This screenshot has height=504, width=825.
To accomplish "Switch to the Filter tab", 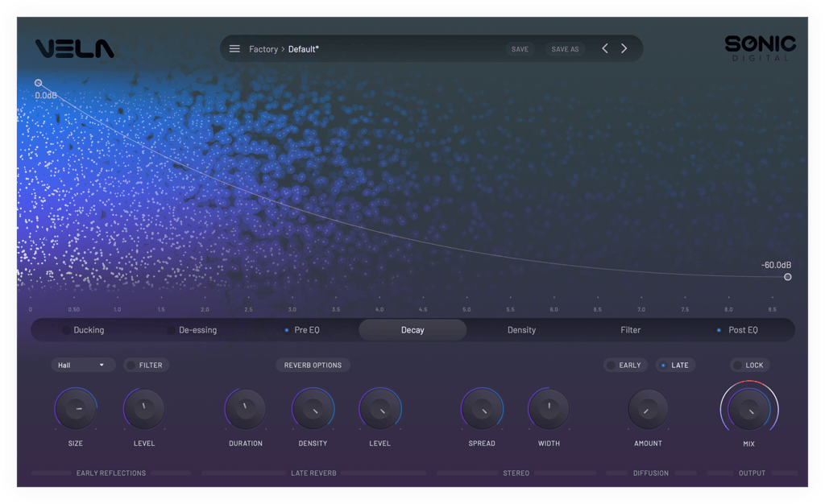I will coord(630,330).
